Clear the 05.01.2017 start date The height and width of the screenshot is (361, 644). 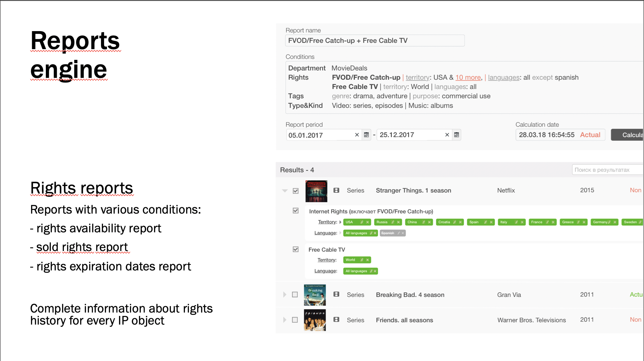(357, 135)
